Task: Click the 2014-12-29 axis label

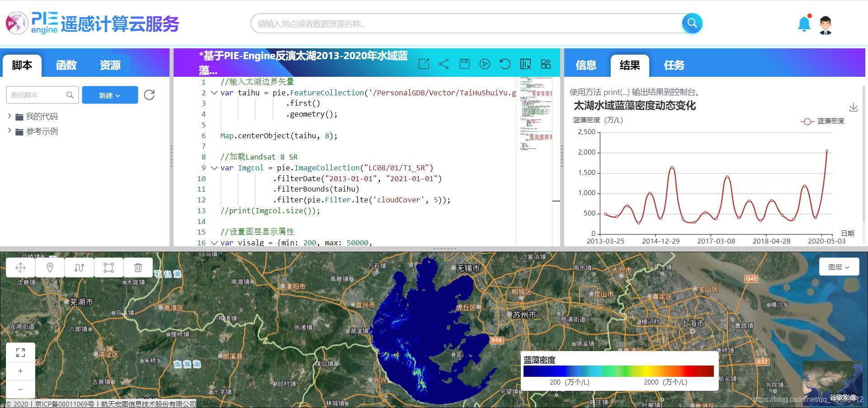Action: click(660, 241)
